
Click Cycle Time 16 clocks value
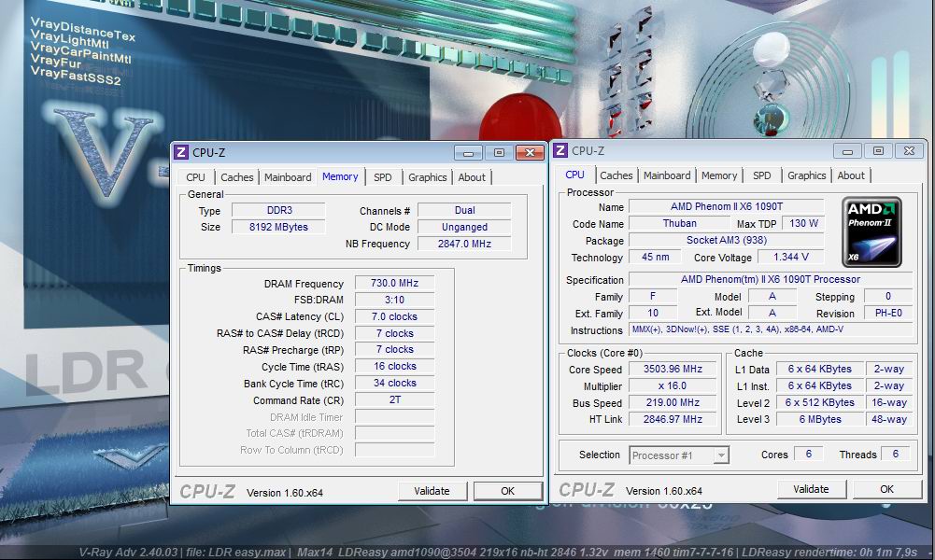395,367
